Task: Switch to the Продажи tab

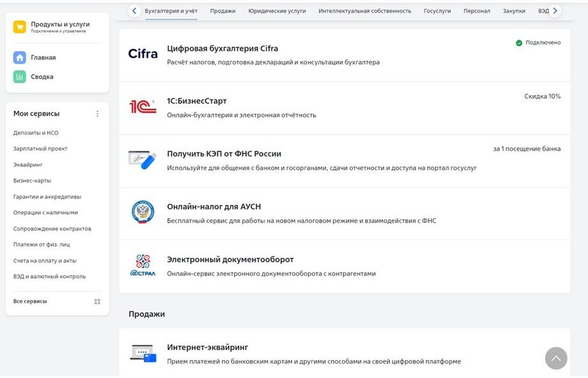Action: pos(222,11)
